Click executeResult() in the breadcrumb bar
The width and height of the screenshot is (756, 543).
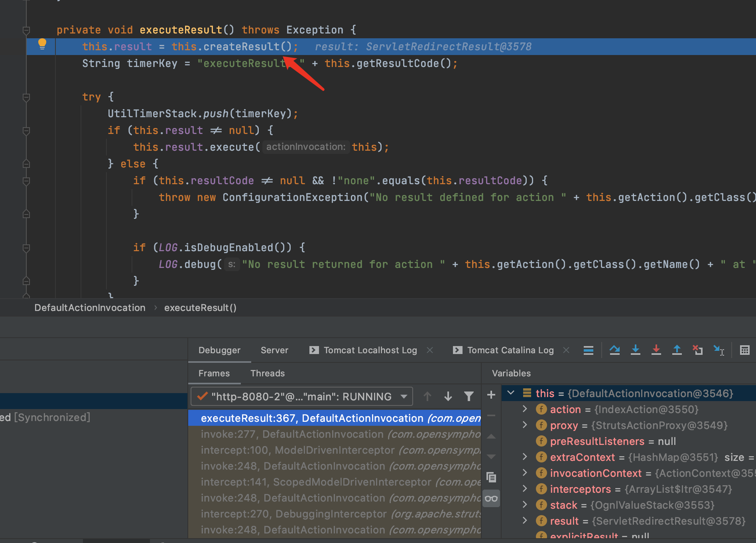point(200,308)
